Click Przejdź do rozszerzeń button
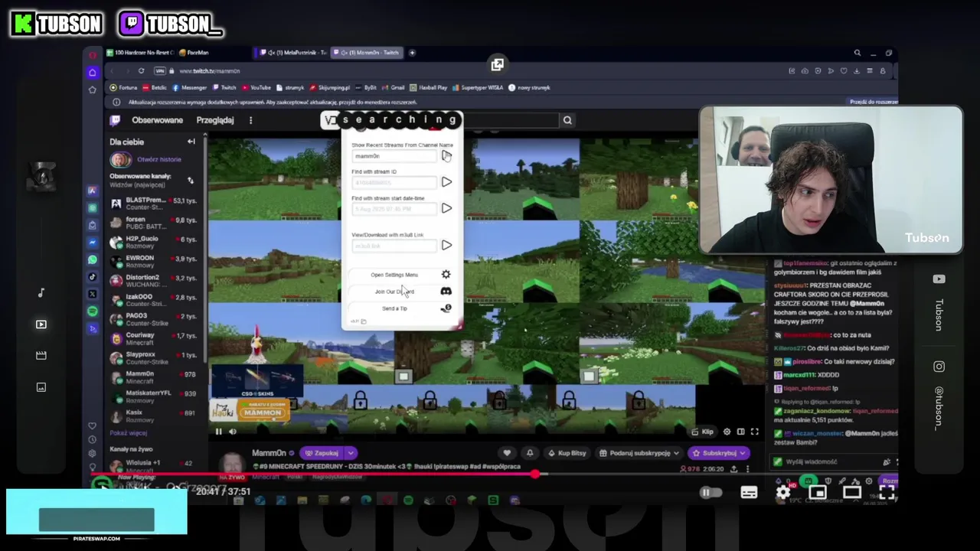 (873, 102)
